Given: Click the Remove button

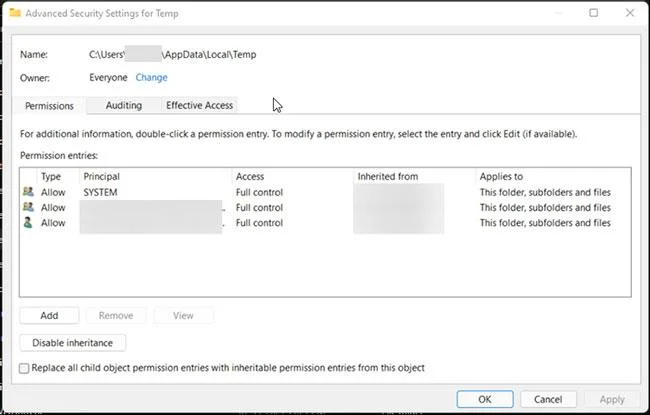Looking at the screenshot, I should [116, 315].
